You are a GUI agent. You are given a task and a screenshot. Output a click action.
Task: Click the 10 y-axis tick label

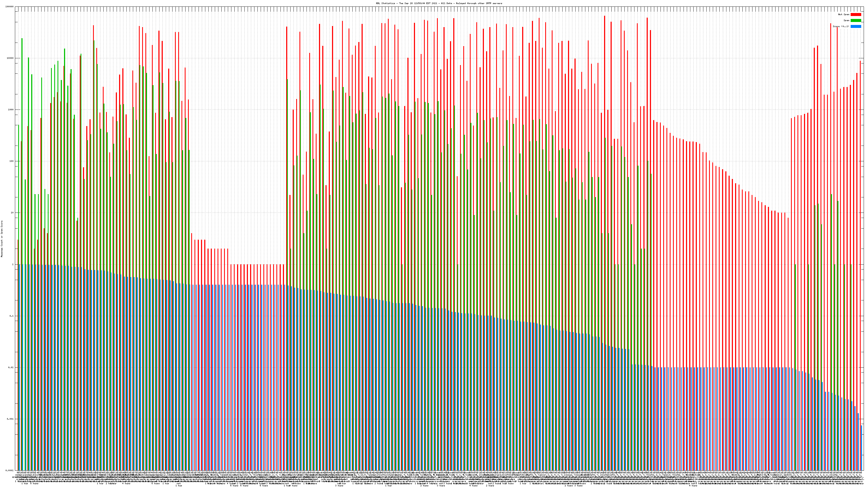pos(13,213)
